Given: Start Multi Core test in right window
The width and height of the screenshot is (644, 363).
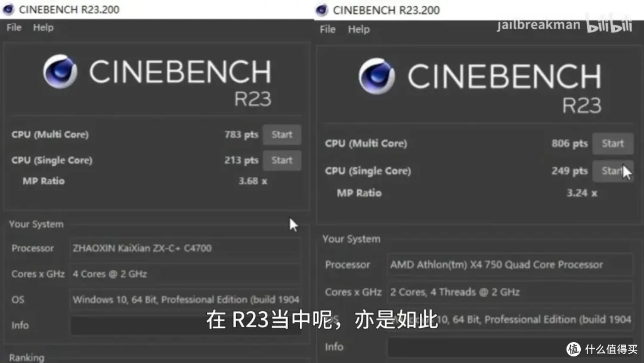Looking at the screenshot, I should 612,143.
